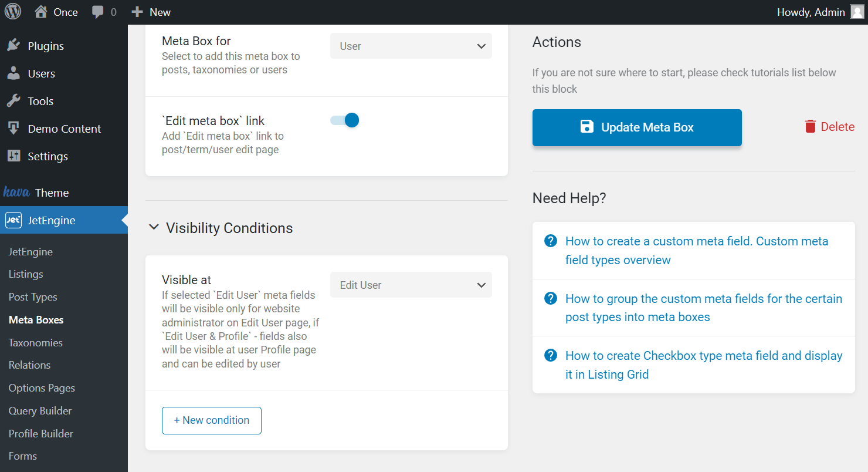This screenshot has height=472, width=868.
Task: Open the Settings menu
Action: (x=64, y=156)
